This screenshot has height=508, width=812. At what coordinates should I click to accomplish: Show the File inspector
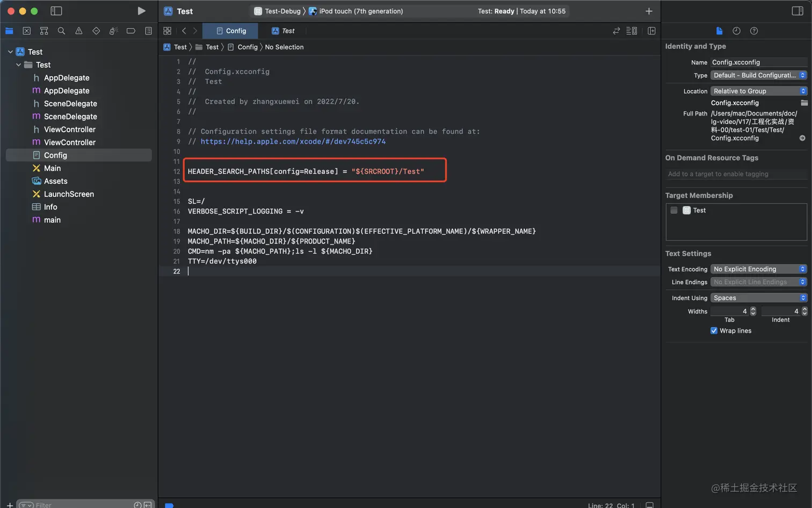(719, 31)
